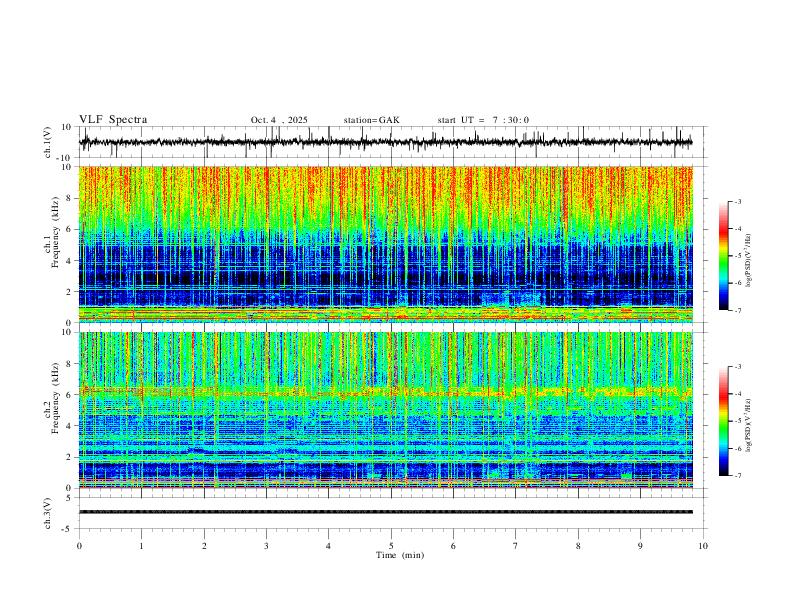
Task: Click the upper color bar log(PSD) label
Action: coord(748,261)
